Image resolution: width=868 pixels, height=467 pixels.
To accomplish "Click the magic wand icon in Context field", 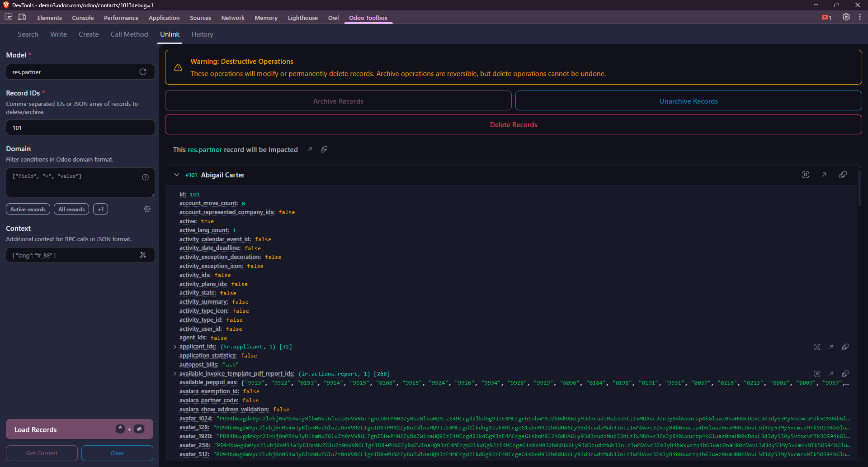I will click(143, 255).
